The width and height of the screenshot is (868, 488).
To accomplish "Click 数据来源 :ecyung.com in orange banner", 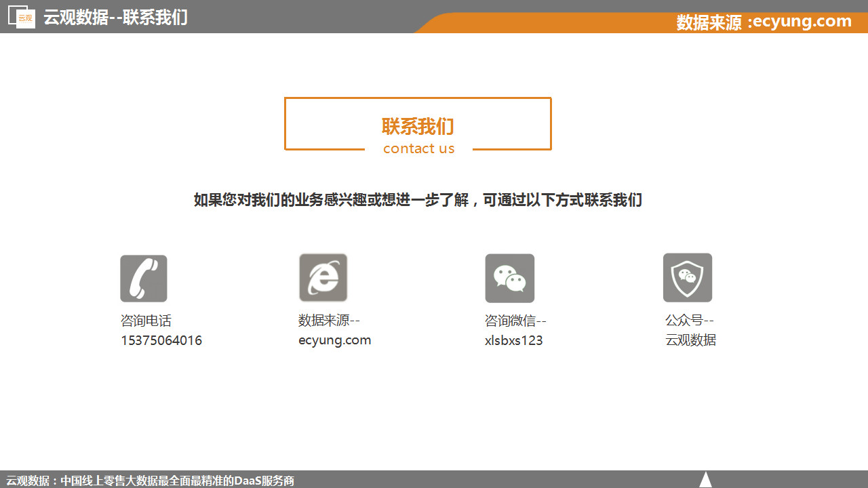I will 764,22.
